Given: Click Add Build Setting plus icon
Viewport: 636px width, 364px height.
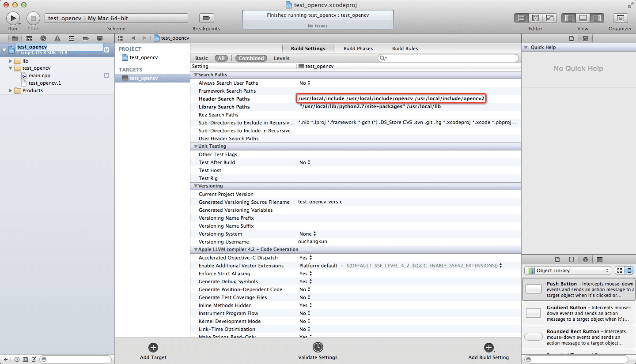Looking at the screenshot, I should pyautogui.click(x=488, y=347).
